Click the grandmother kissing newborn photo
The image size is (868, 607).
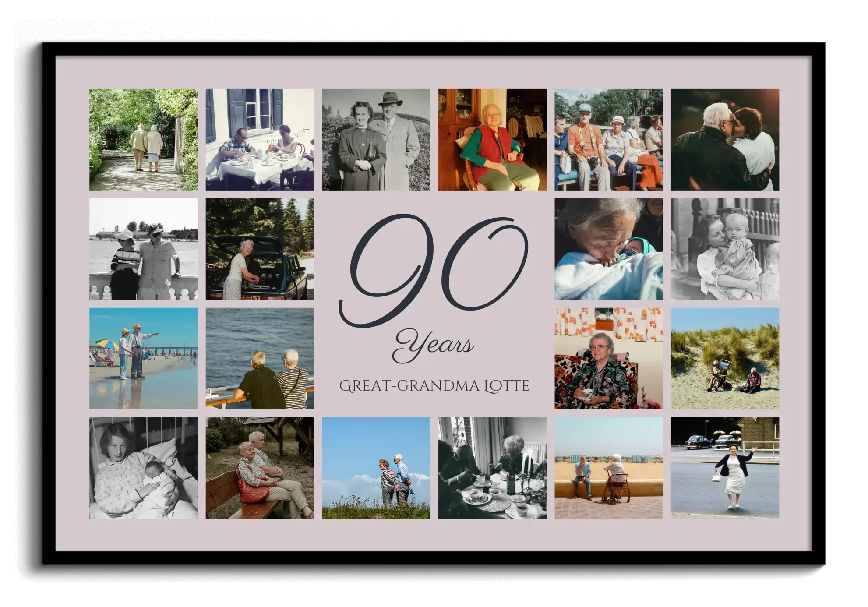point(609,249)
